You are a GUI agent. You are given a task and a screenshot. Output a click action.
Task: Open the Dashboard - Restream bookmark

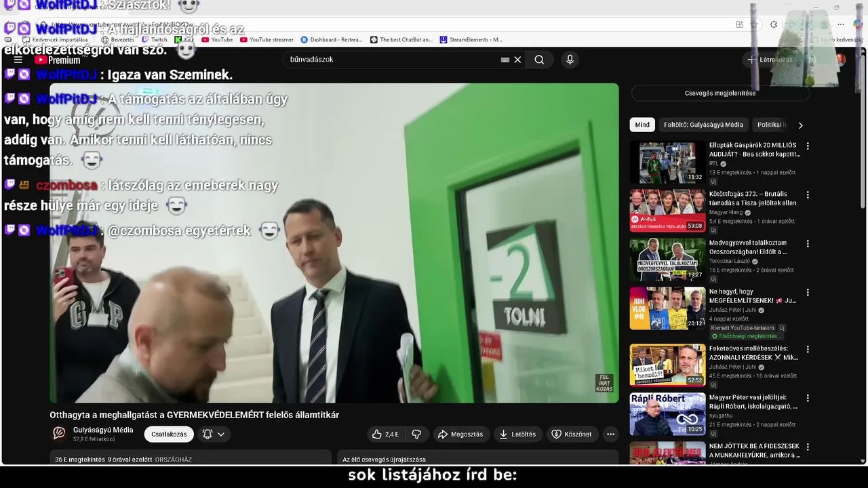click(332, 40)
